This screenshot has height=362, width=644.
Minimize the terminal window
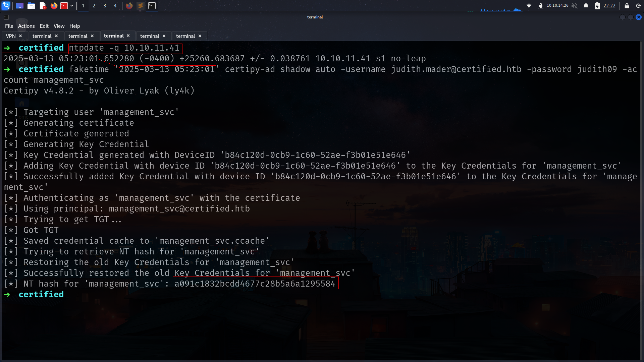(623, 17)
